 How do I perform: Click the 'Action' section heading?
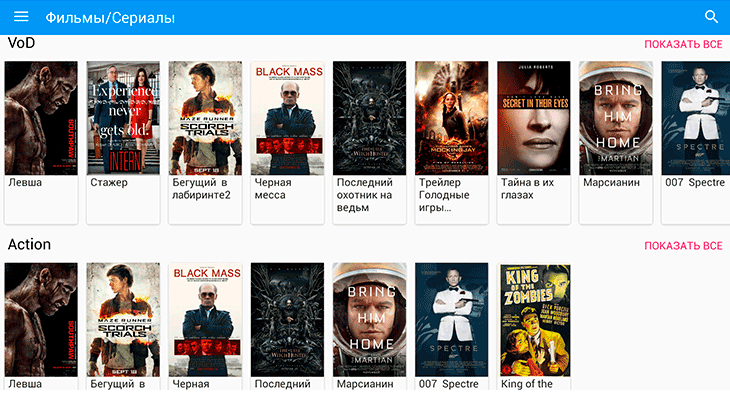tap(29, 244)
